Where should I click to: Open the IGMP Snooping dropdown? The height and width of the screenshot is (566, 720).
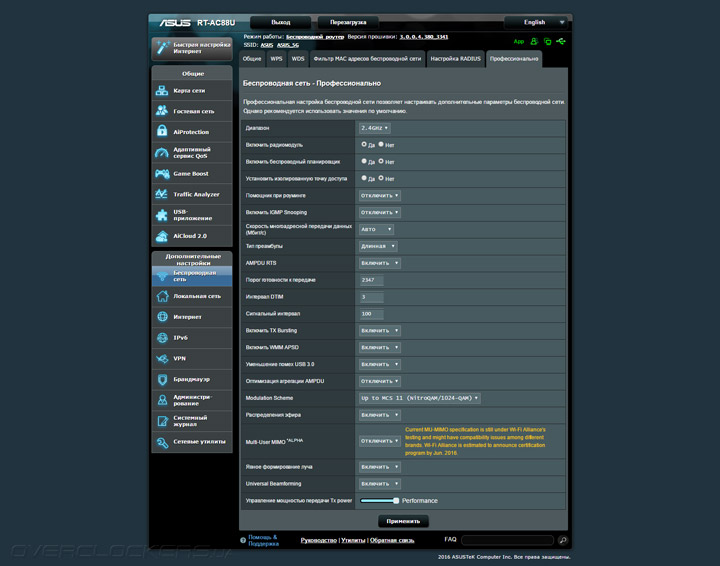pos(380,213)
